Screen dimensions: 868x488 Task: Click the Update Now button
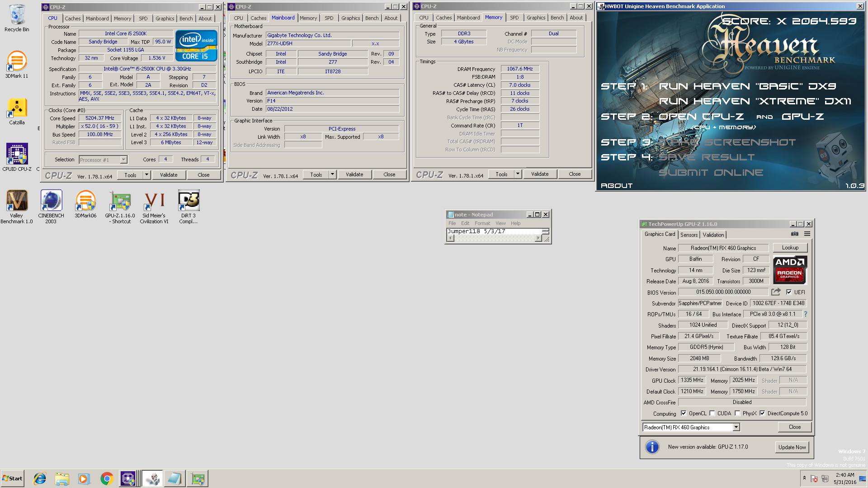792,447
